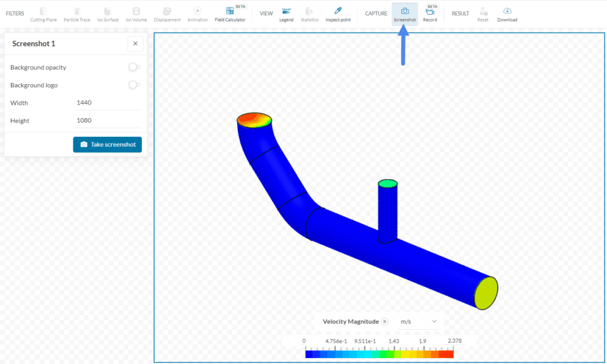Launch the Field Calculator beta tool
This screenshot has height=364, width=607.
[230, 13]
